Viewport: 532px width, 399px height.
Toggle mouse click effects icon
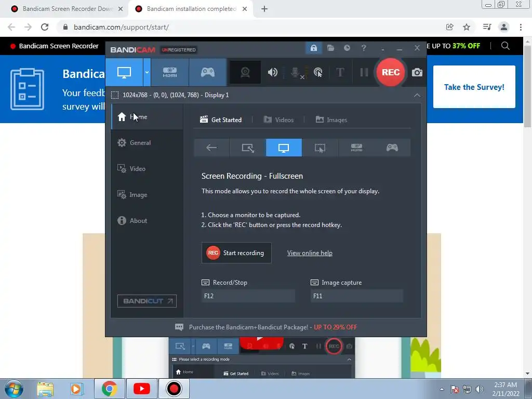pos(318,72)
